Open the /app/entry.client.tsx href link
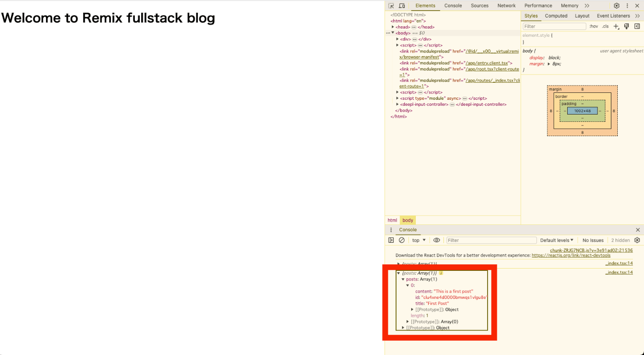This screenshot has height=355, width=644. coord(487,63)
